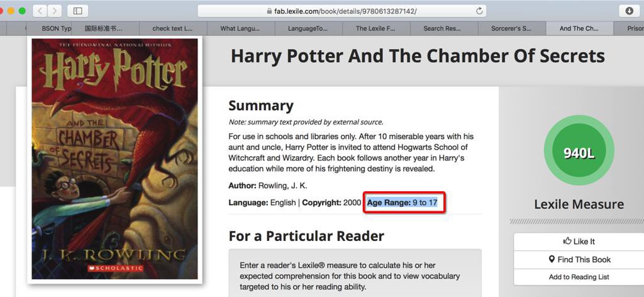Add this book to Reading List
This screenshot has width=644, height=297.
coord(579,277)
